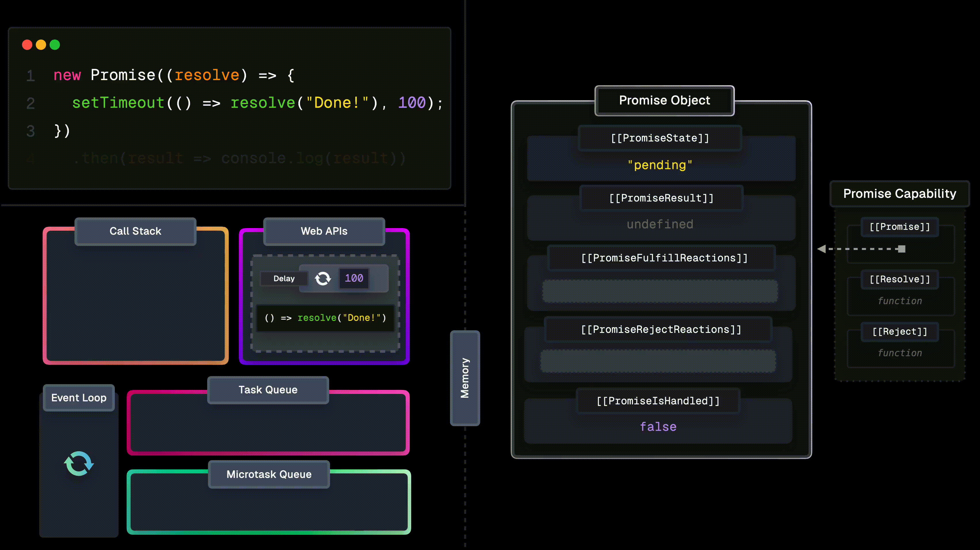Click the empty PromiseFulfillReactions slot
Viewport: 980px width, 550px height.
coord(660,291)
